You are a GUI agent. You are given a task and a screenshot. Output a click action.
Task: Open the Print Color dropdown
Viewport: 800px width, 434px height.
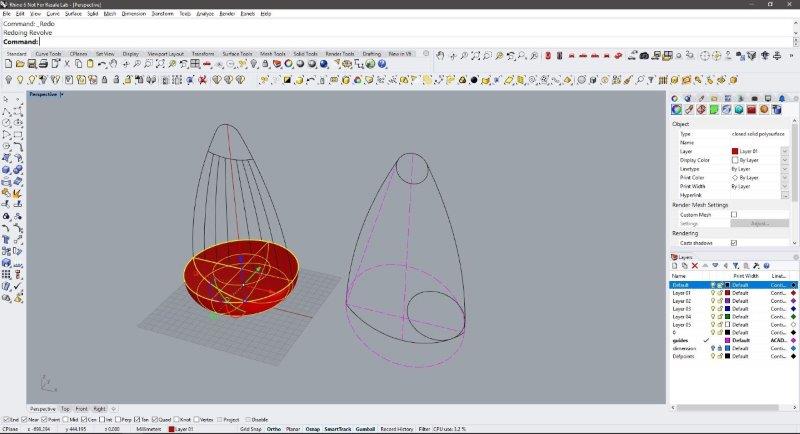click(x=785, y=177)
